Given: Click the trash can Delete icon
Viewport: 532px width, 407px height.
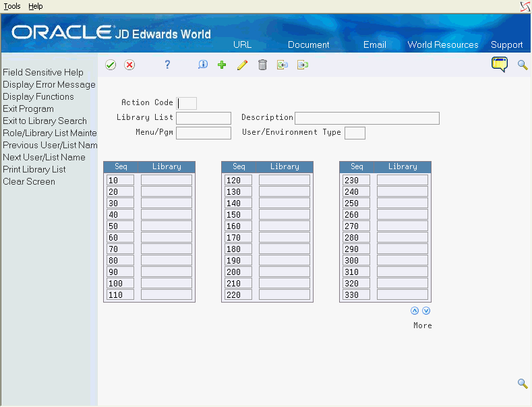Looking at the screenshot, I should [x=262, y=65].
